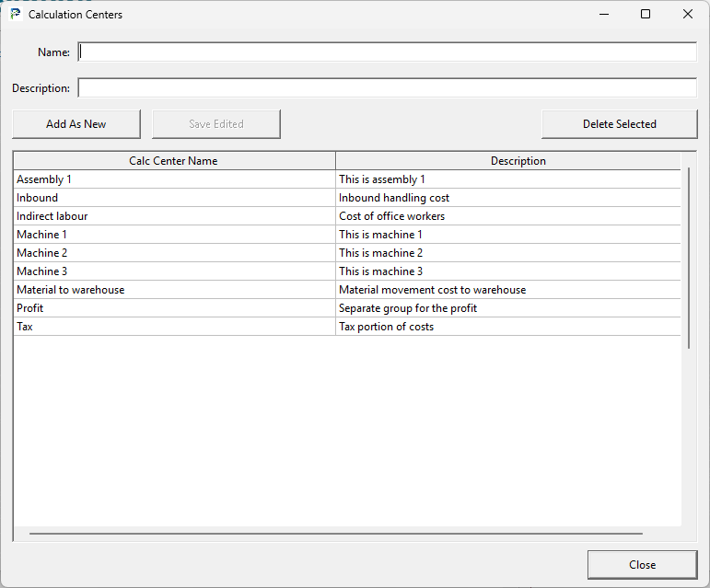Click the Name input field

click(x=387, y=52)
